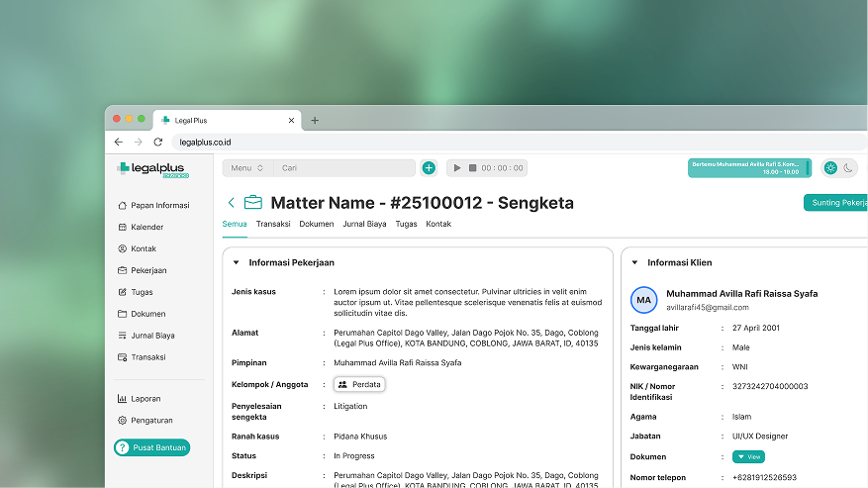Go back using the left chevron arrow
This screenshot has height=488, width=868.
[x=232, y=203]
